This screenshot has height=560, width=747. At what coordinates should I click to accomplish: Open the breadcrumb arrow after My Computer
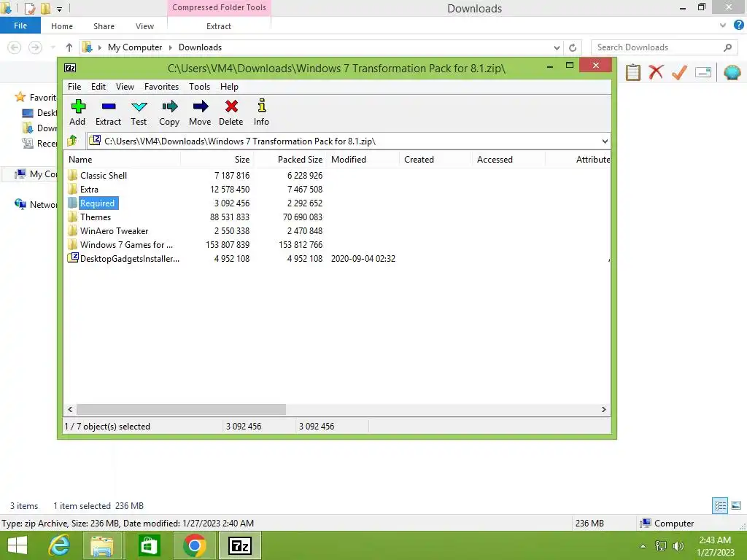point(170,47)
